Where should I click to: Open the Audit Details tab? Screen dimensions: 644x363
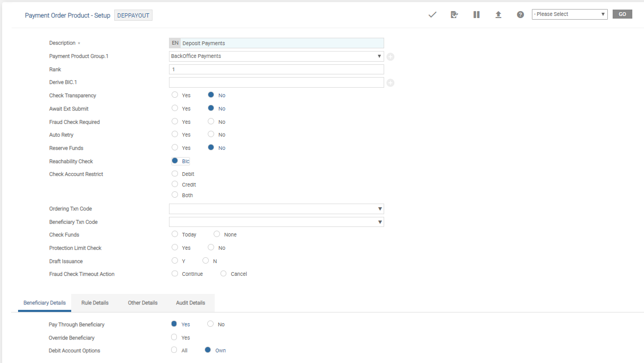coord(190,303)
